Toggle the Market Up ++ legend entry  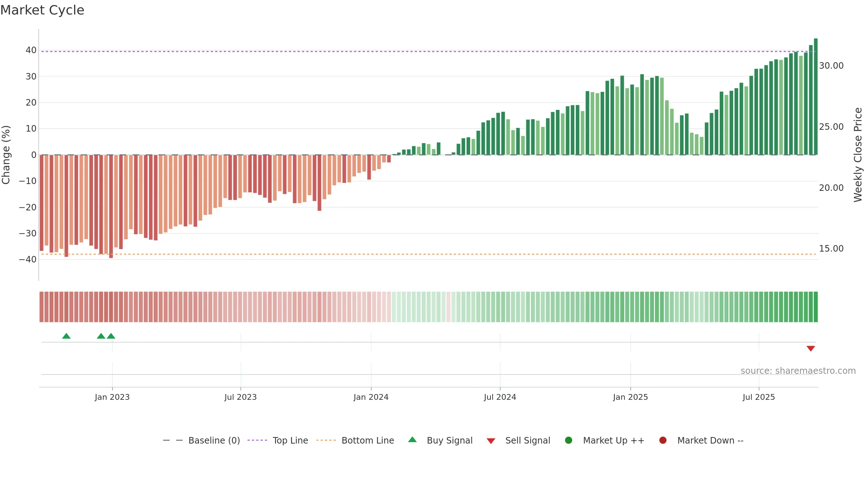coord(605,440)
